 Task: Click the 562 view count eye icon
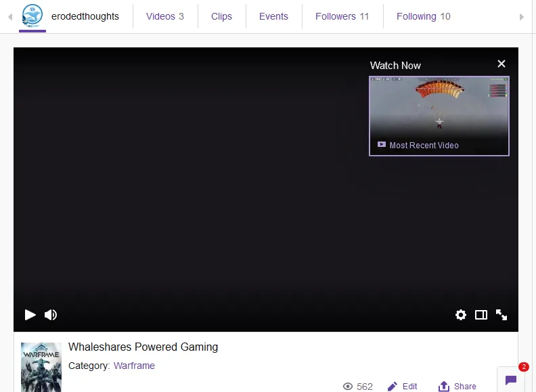348,387
